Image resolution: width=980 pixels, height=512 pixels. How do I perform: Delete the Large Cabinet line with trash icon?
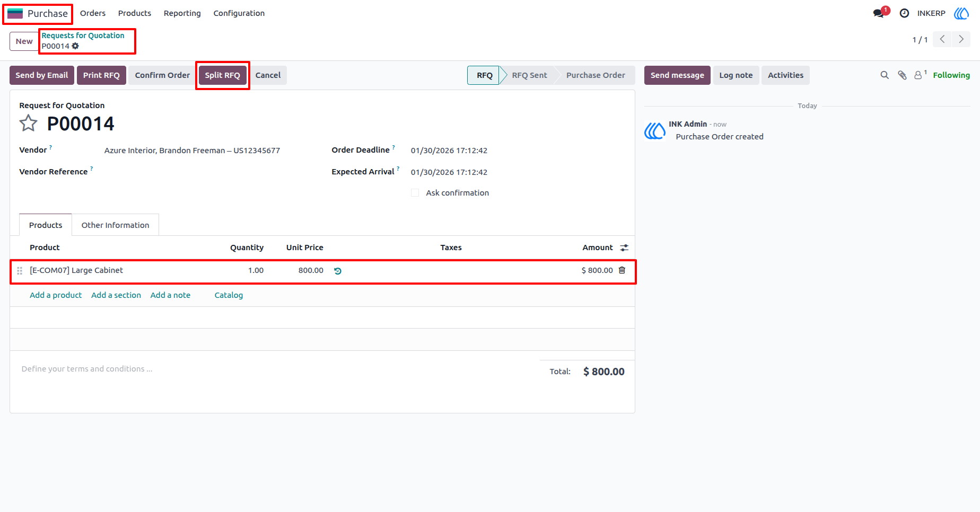pyautogui.click(x=622, y=270)
